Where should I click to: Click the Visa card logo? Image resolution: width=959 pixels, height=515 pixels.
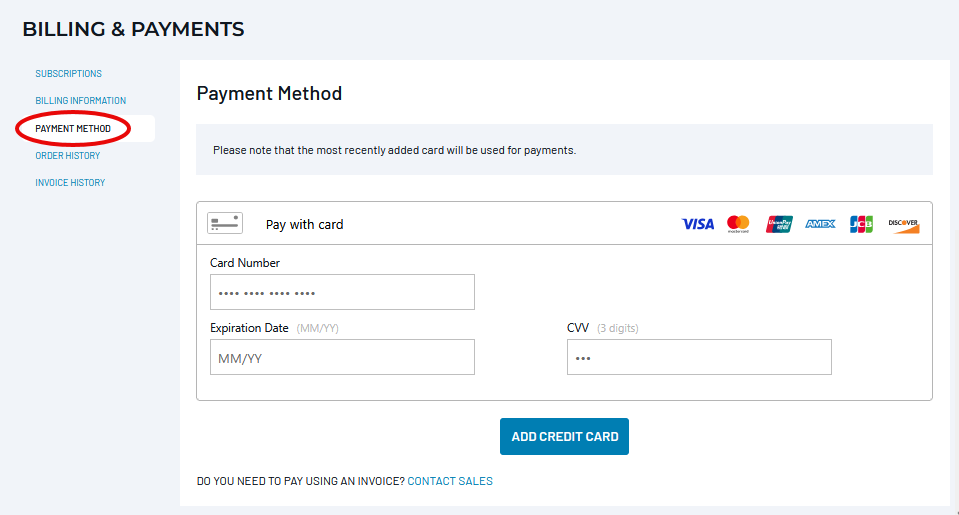698,224
